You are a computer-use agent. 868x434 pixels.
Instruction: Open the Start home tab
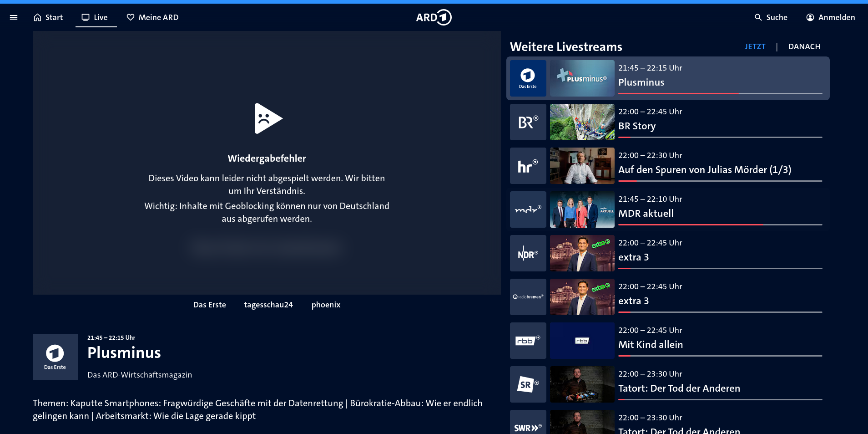point(48,17)
